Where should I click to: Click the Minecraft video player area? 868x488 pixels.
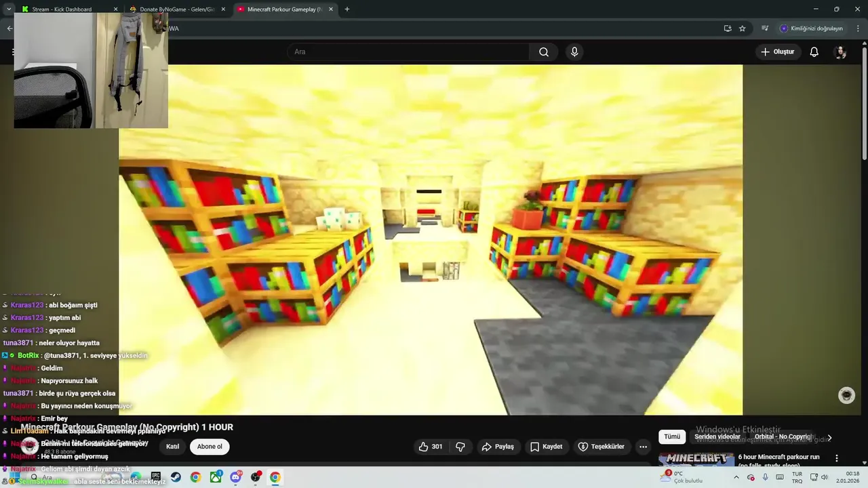coord(431,239)
